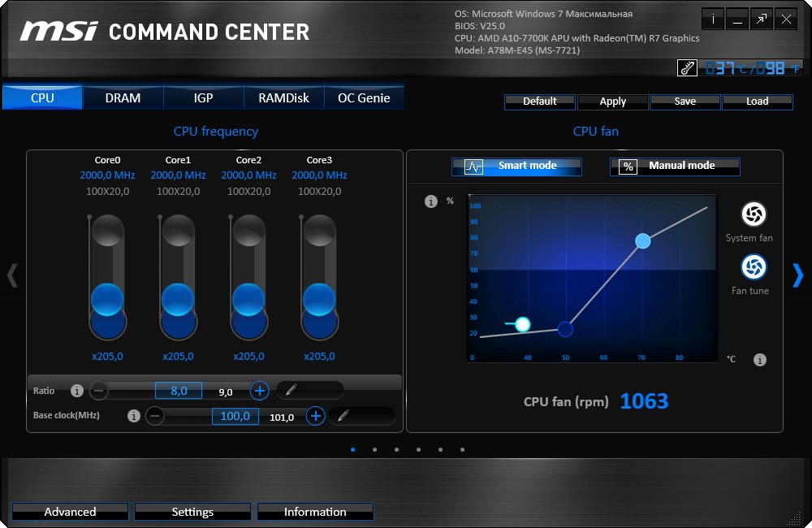Viewport: 812px width, 528px height.
Task: Click the Core3 2000,0 MHz frequency value
Action: click(x=319, y=175)
